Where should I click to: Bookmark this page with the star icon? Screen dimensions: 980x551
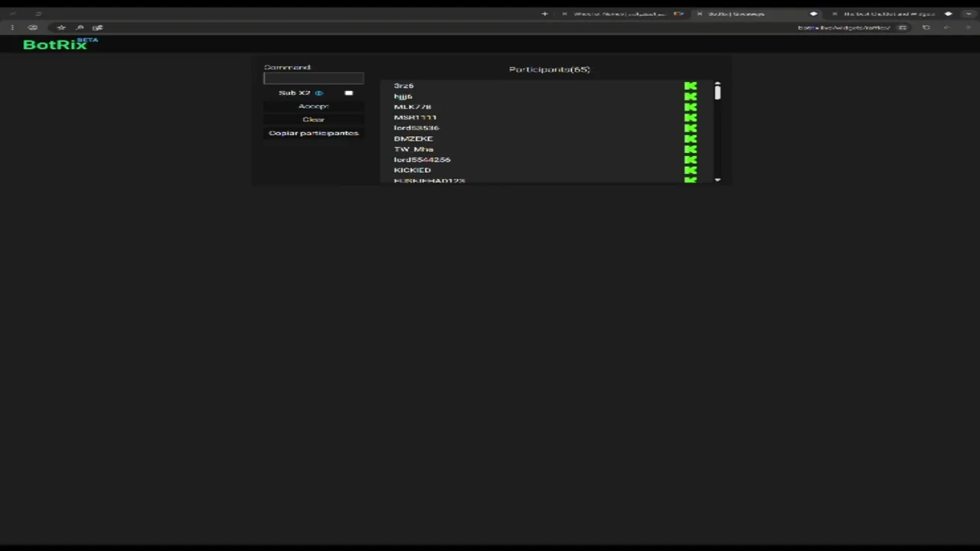(61, 28)
